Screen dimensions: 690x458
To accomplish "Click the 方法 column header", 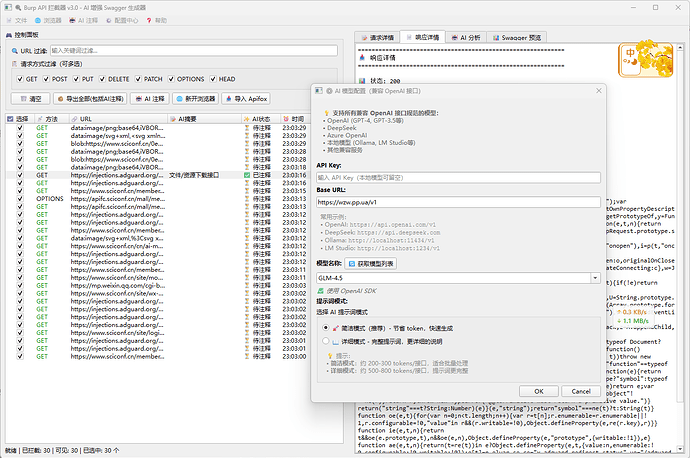I will tap(51, 119).
